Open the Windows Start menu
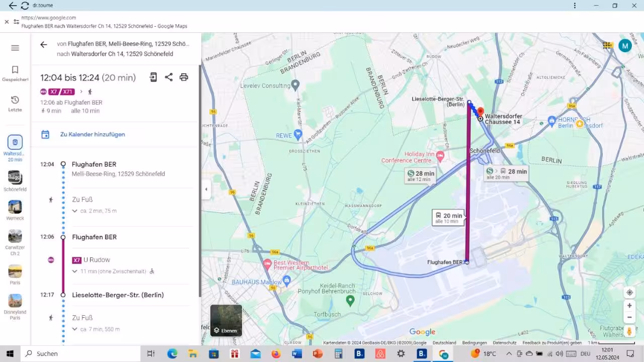The width and height of the screenshot is (644, 362). (10, 353)
